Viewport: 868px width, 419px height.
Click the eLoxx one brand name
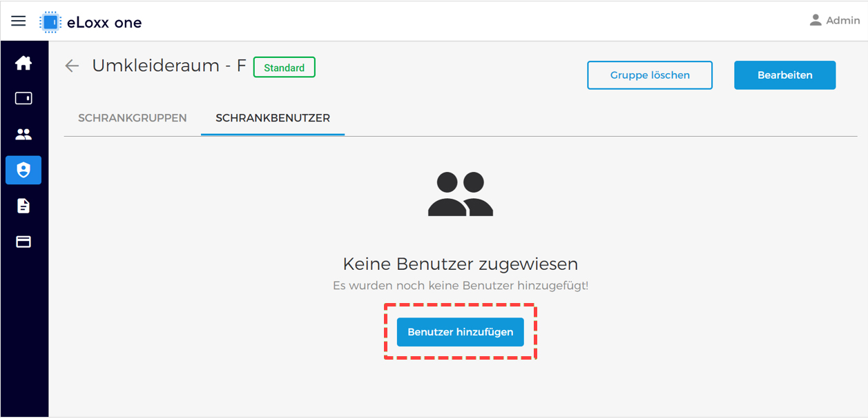(x=104, y=23)
